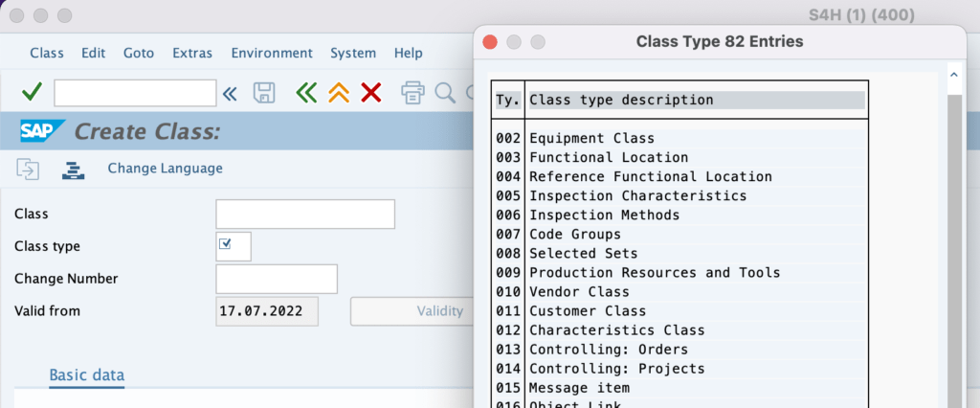The height and width of the screenshot is (408, 980).
Task: Click the orange Exit up-arrows icon
Action: 339,93
